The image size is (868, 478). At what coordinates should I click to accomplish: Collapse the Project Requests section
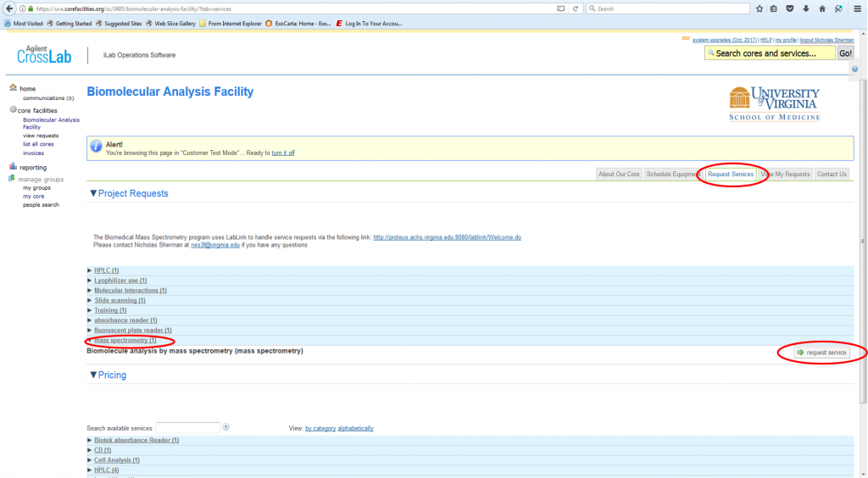point(93,193)
